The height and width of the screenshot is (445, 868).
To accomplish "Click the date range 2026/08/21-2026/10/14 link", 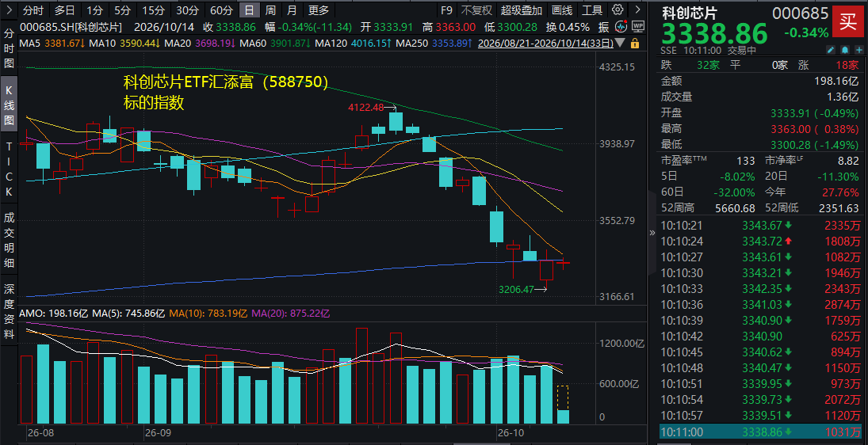I will [x=545, y=43].
